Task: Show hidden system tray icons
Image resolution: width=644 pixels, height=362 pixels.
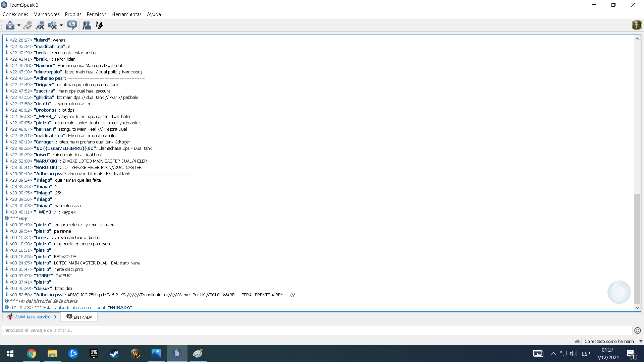Action: tap(553, 354)
